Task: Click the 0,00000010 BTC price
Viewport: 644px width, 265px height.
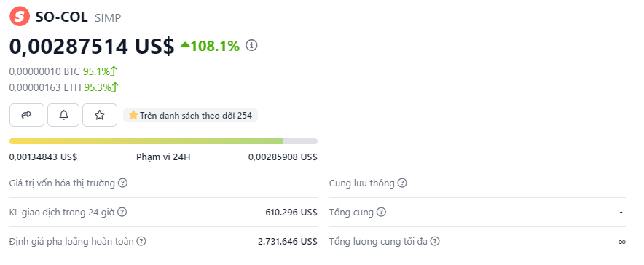Action: tap(44, 72)
